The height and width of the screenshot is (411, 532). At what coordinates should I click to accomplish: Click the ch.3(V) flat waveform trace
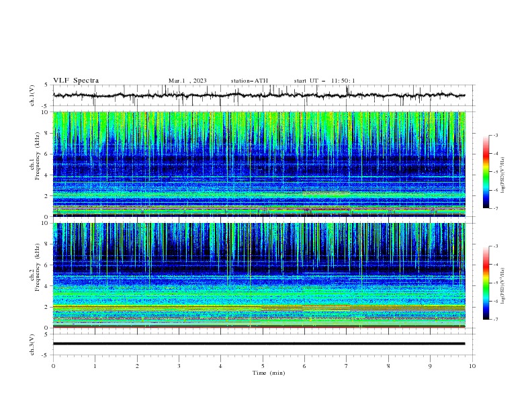pyautogui.click(x=259, y=344)
